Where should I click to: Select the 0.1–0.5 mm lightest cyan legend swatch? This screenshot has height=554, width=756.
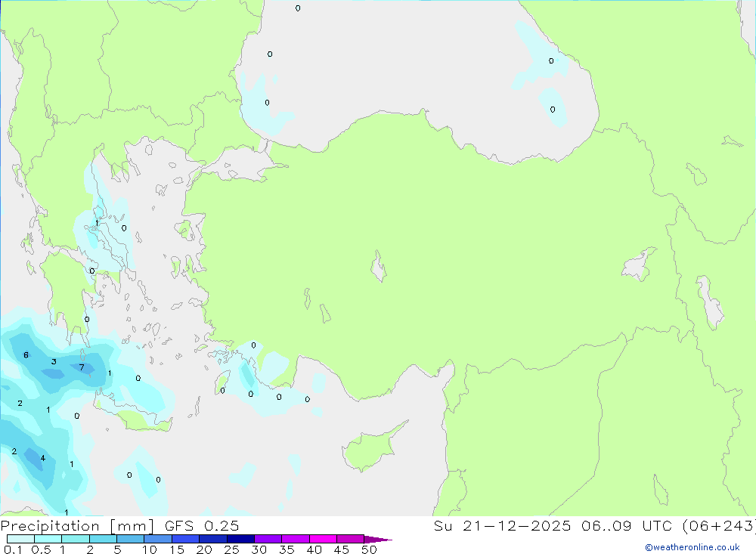(20, 539)
